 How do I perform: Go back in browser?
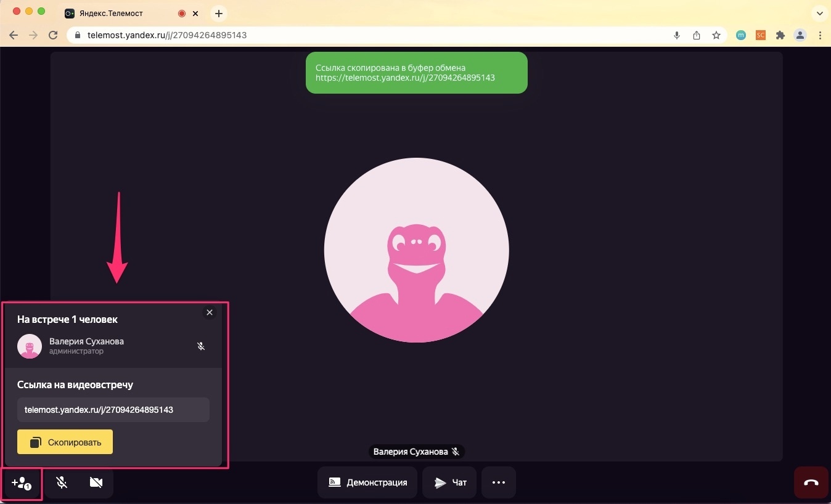[x=14, y=35]
